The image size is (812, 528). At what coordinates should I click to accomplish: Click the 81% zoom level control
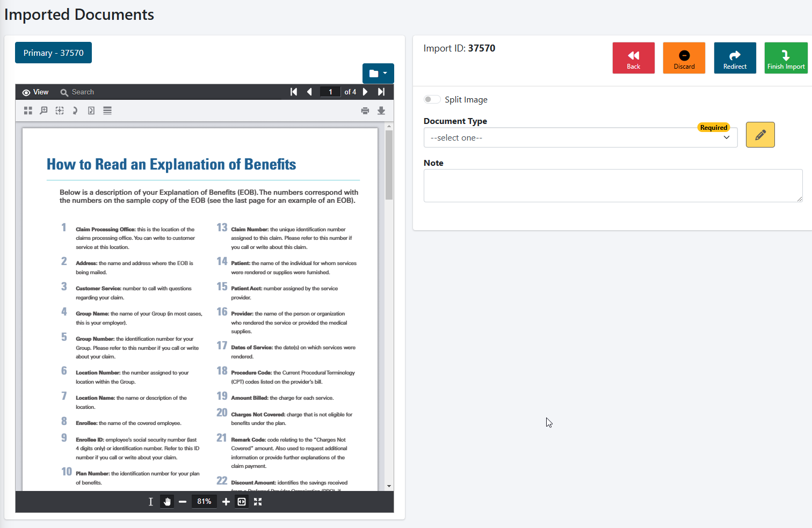[x=204, y=502]
